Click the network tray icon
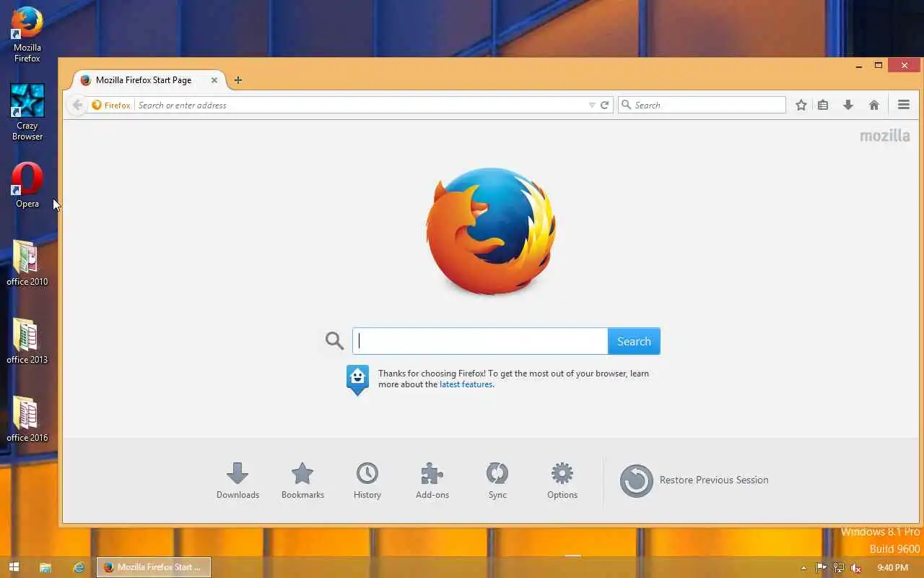This screenshot has width=924, height=578. pos(839,568)
